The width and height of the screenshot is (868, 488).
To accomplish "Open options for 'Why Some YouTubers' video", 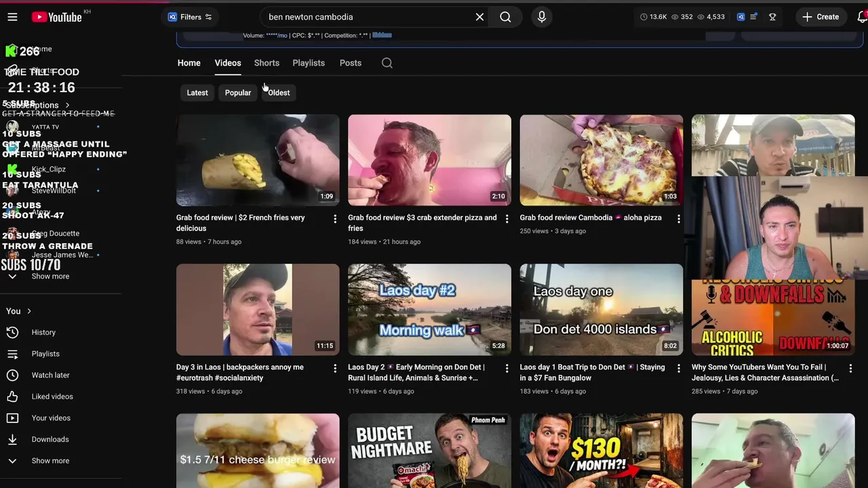I will coord(850,368).
